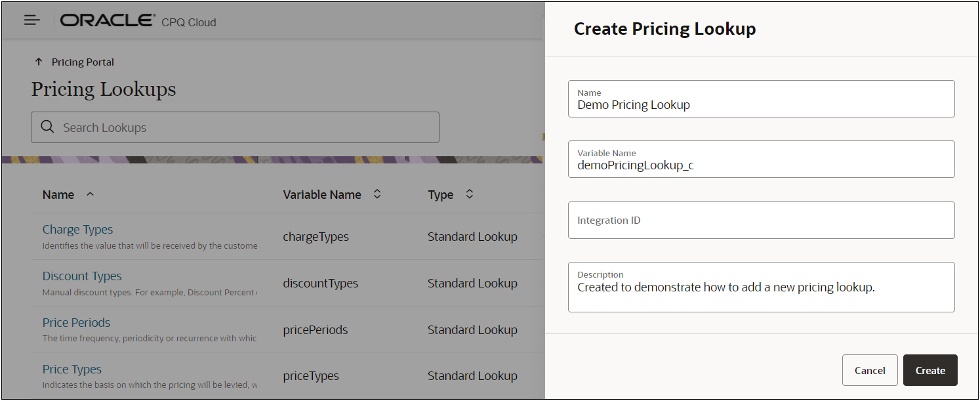Open the Charge Types lookup
Viewport: 980px width, 401px height.
[77, 230]
